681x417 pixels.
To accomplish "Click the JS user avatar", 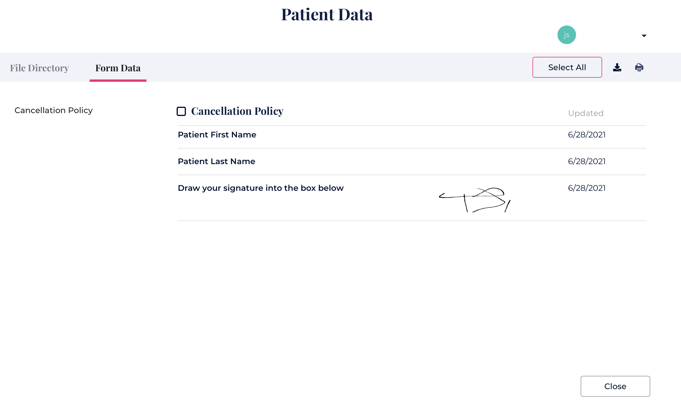I will click(566, 35).
